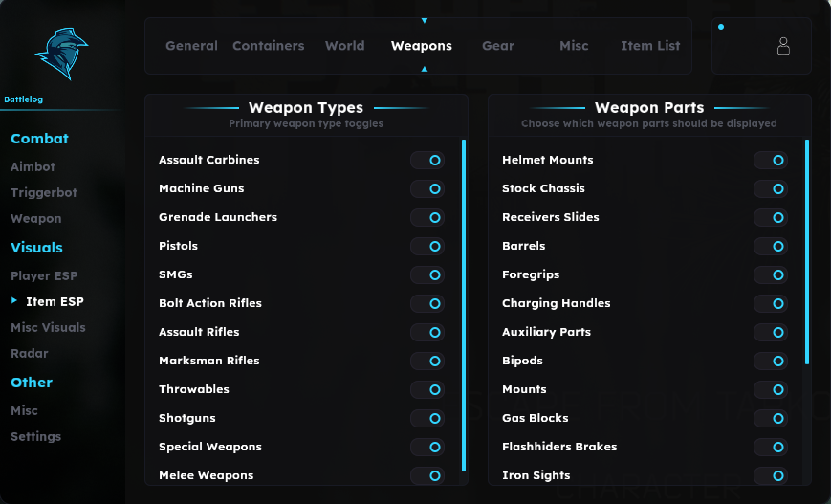Open the Battlelog link
831x504 pixels.
[23, 99]
